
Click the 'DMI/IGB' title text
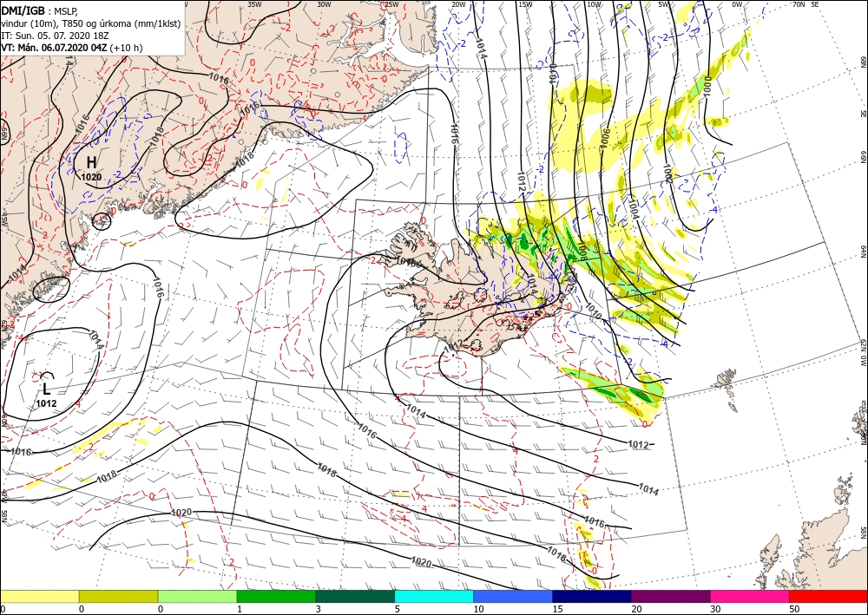tap(23, 10)
